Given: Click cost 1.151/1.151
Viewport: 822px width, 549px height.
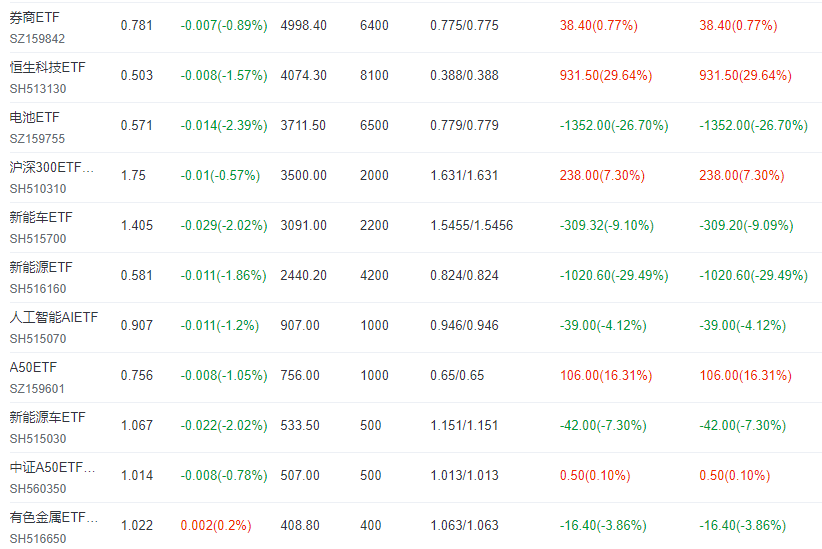Looking at the screenshot, I should click(x=464, y=426).
